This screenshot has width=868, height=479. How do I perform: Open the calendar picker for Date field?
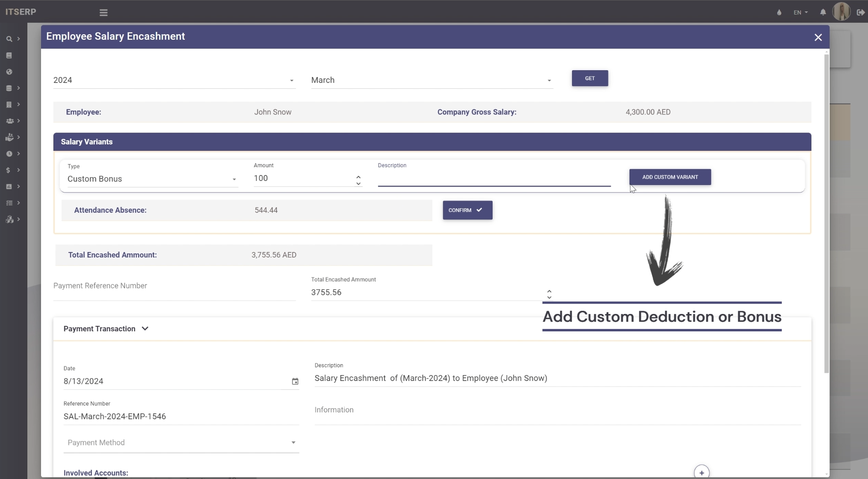[x=295, y=381]
